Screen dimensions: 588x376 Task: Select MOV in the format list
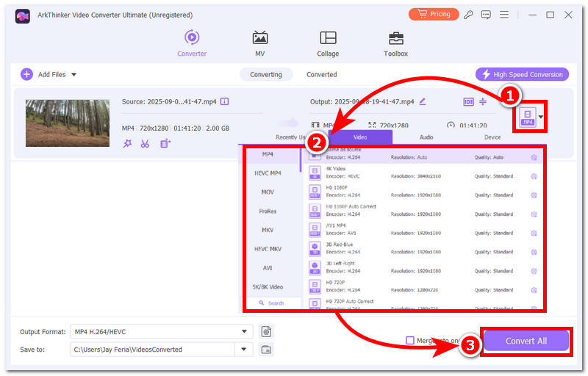268,192
